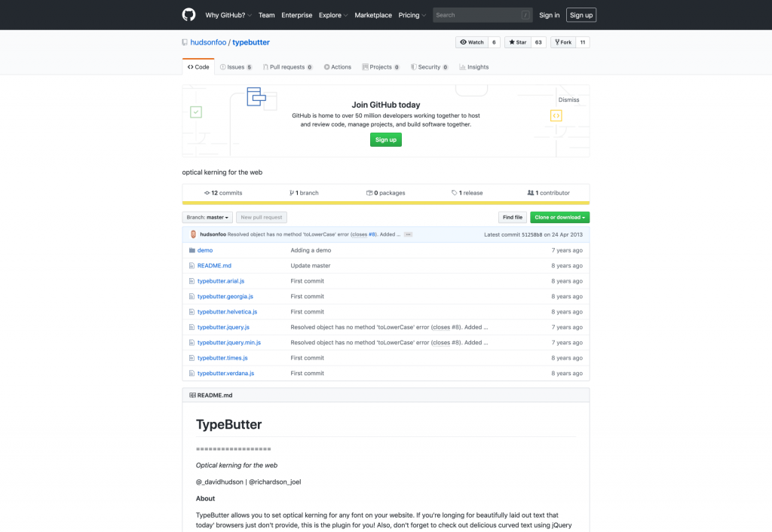772x532 pixels.
Task: Click the commits history icon
Action: tap(207, 193)
